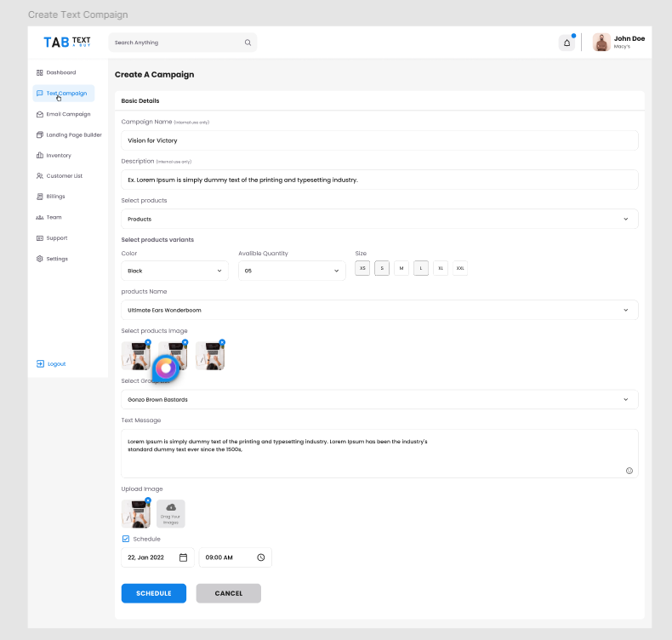This screenshot has height=640, width=672.
Task: Click the Dashboard sidebar icon
Action: (40, 72)
